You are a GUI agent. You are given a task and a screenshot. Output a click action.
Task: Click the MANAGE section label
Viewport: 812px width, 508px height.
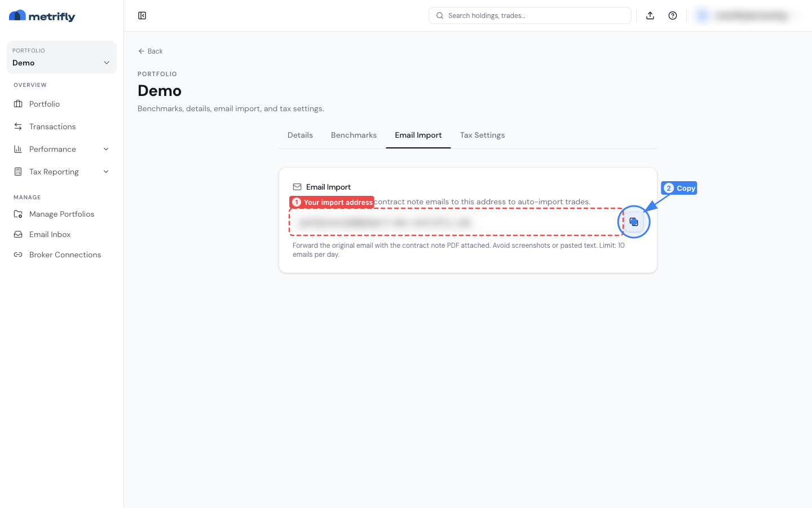(27, 198)
